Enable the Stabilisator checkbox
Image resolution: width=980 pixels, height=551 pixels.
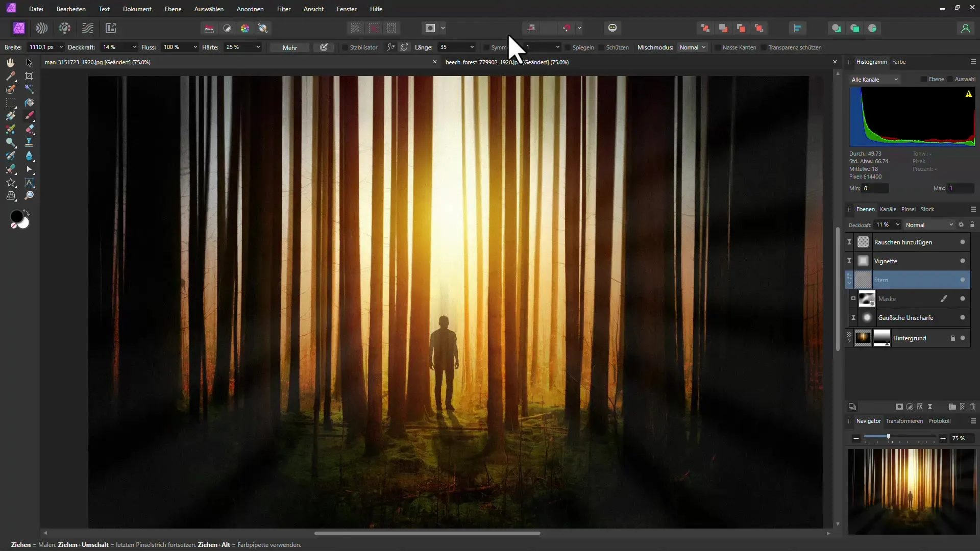coord(345,47)
